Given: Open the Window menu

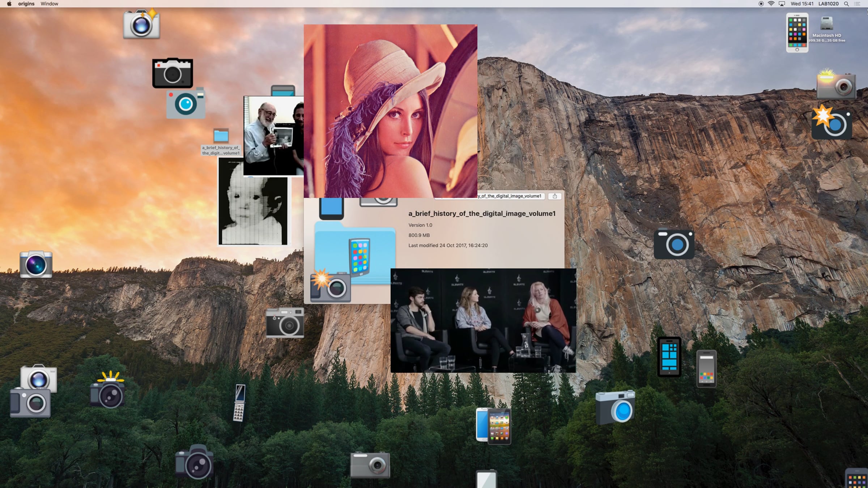Looking at the screenshot, I should pos(49,4).
